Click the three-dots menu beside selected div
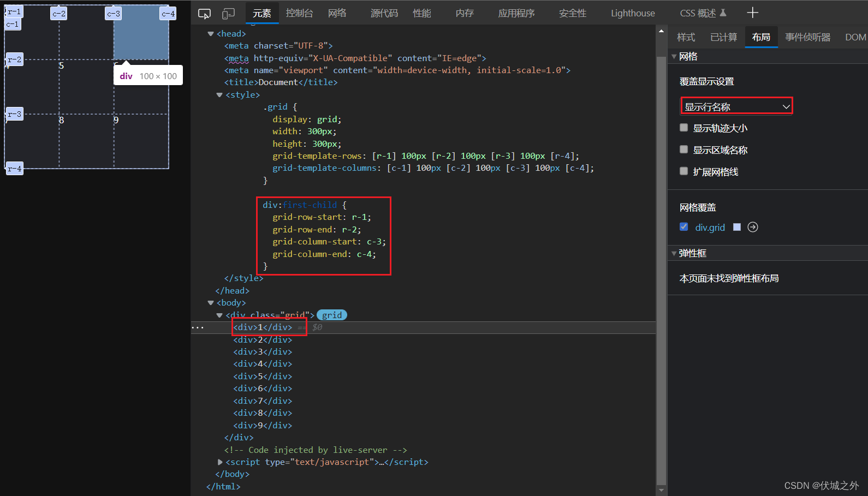 tap(198, 328)
